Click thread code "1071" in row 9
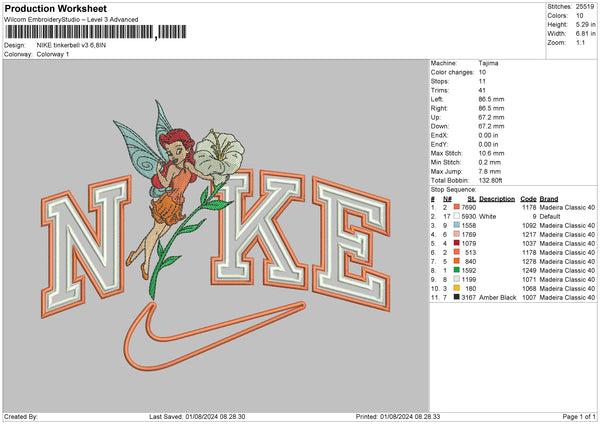The image size is (600, 424). [529, 279]
